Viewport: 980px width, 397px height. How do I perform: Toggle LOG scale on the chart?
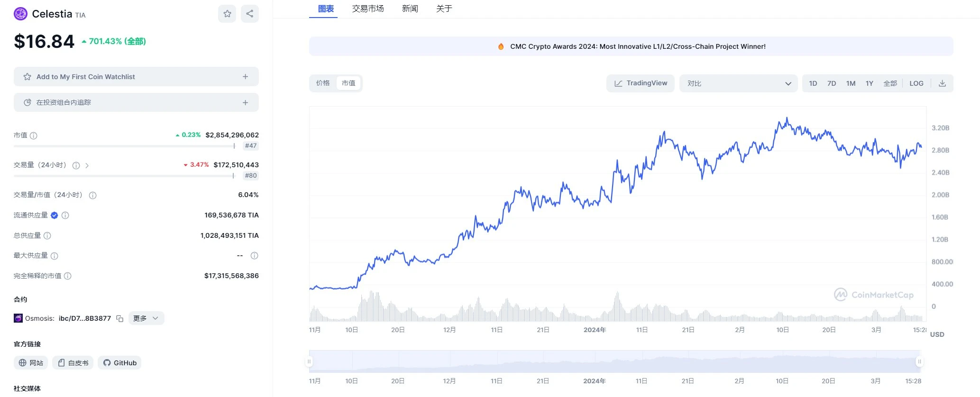[916, 83]
